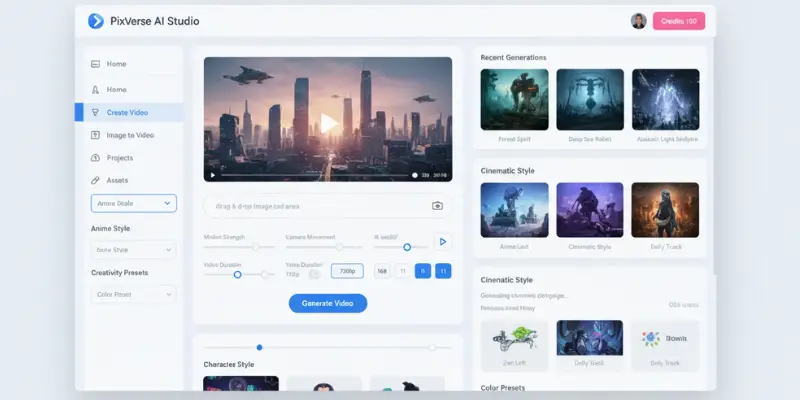Viewport: 800px width, 400px height.
Task: Select the Anime Leit style thumbnail
Action: 514,210
